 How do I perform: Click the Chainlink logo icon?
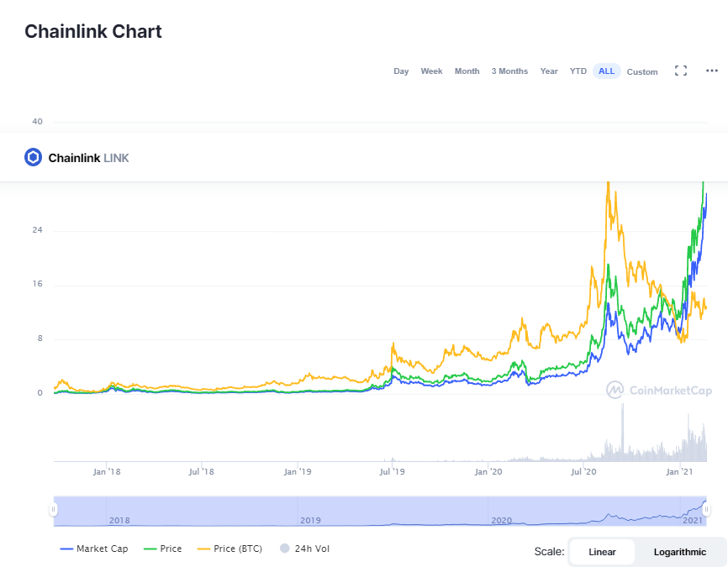33,157
